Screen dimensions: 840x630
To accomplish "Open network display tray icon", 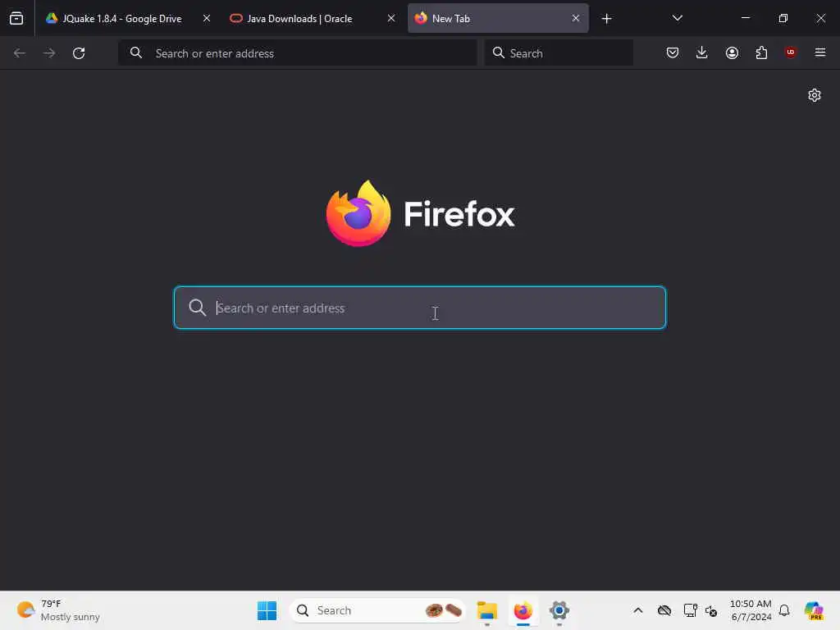I will pyautogui.click(x=690, y=610).
